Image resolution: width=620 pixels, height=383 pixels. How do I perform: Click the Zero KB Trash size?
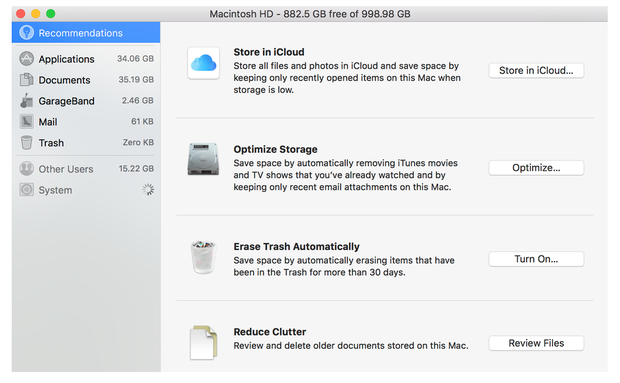point(138,142)
